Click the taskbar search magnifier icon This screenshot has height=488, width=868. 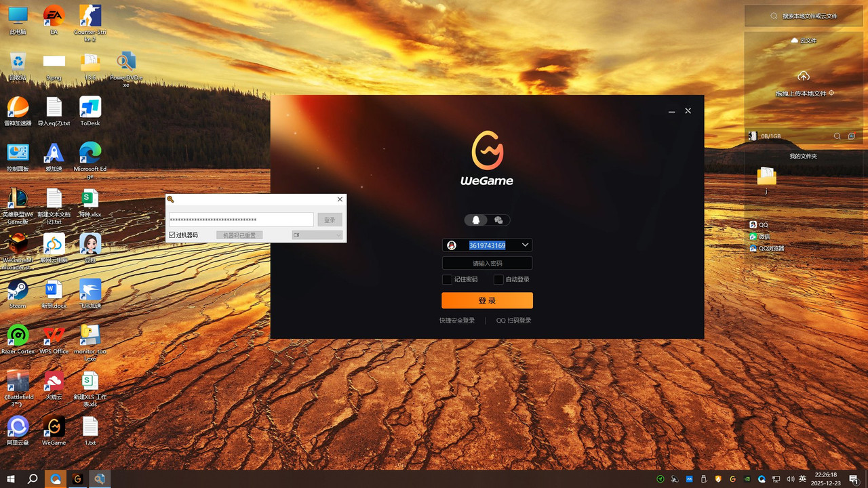coord(33,479)
